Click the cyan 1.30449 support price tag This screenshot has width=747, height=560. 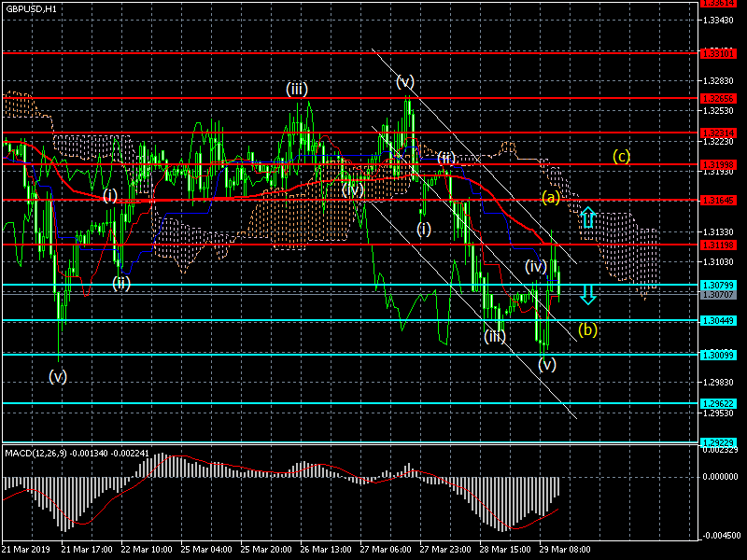[718, 320]
